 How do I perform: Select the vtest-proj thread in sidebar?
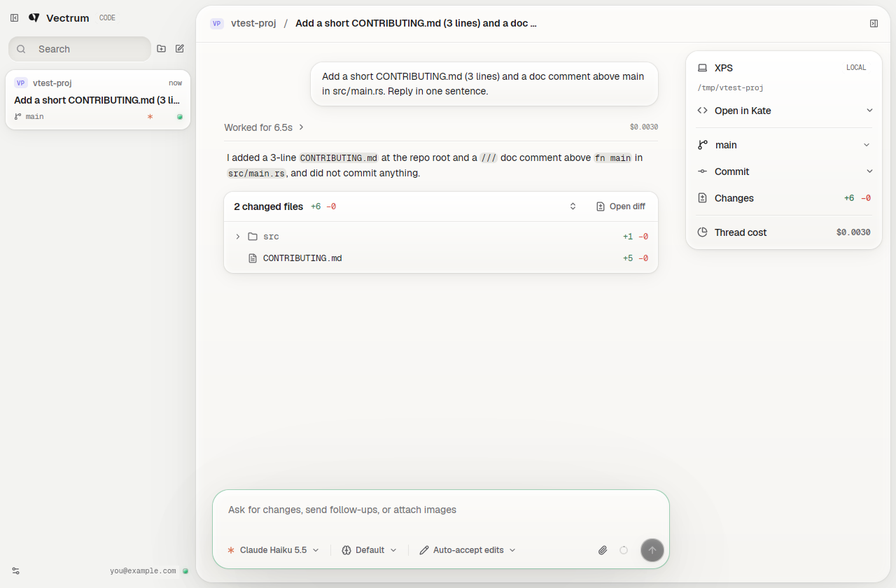tap(98, 99)
